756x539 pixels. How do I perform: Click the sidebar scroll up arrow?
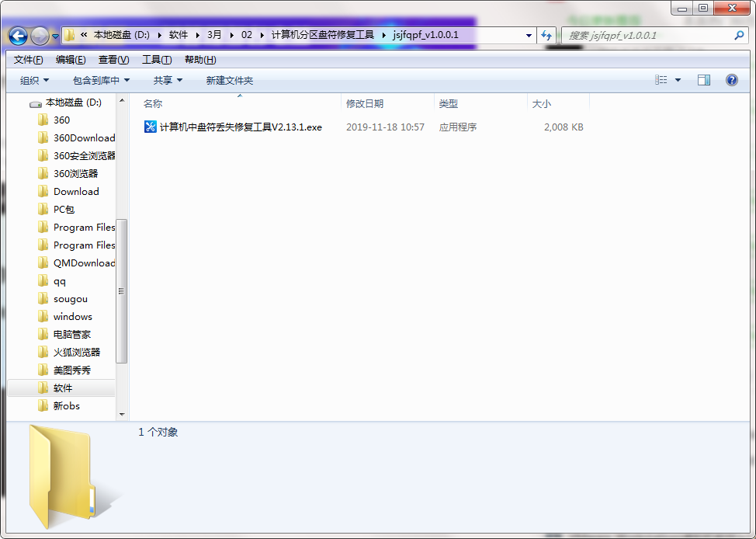click(x=122, y=100)
